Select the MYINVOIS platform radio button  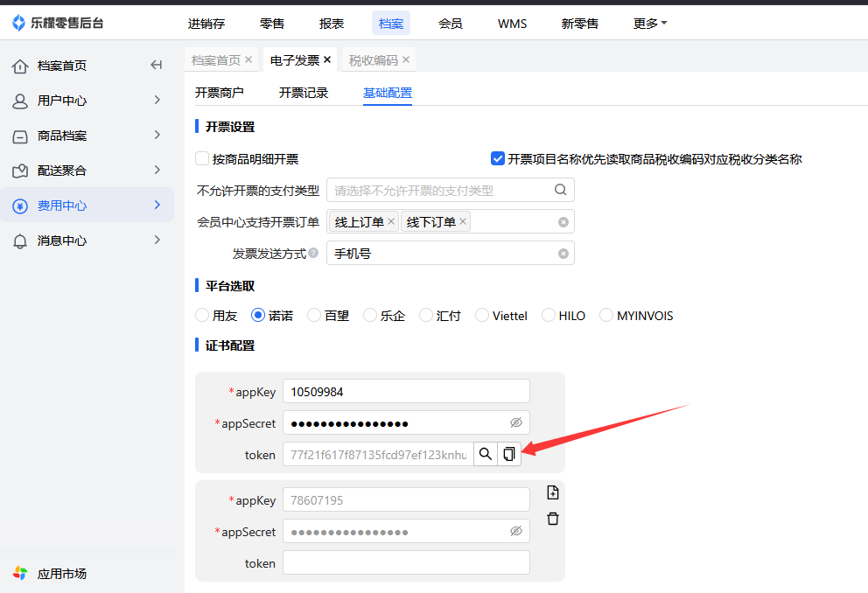[606, 316]
